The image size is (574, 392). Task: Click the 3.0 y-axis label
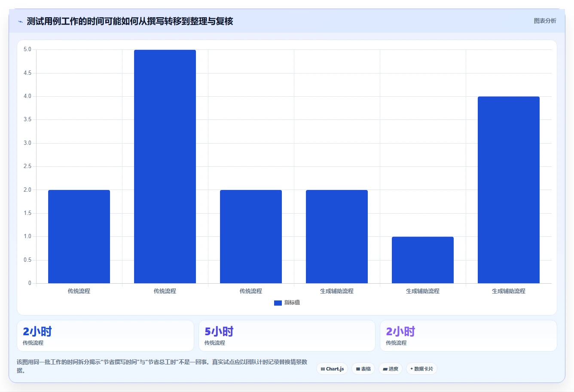(27, 143)
